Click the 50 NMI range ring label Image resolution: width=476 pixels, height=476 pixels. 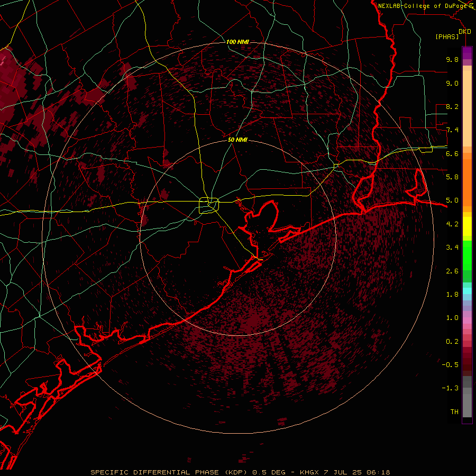pos(237,140)
